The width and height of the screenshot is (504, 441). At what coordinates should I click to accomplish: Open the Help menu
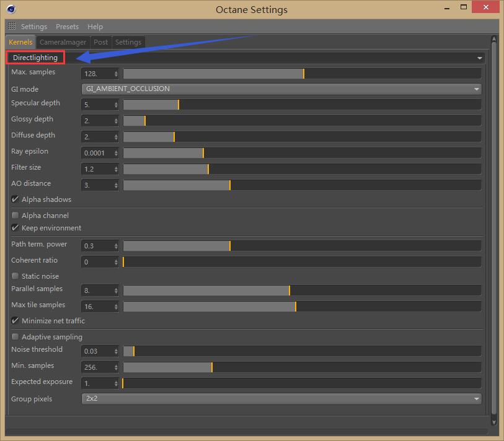click(x=95, y=27)
